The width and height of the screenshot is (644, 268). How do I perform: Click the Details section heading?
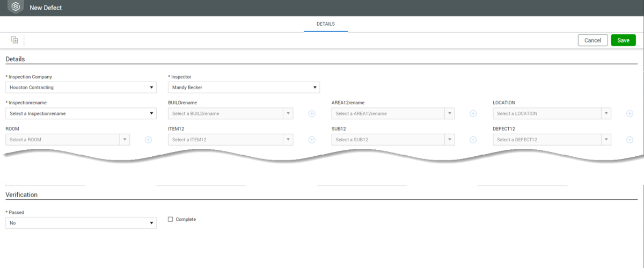15,59
